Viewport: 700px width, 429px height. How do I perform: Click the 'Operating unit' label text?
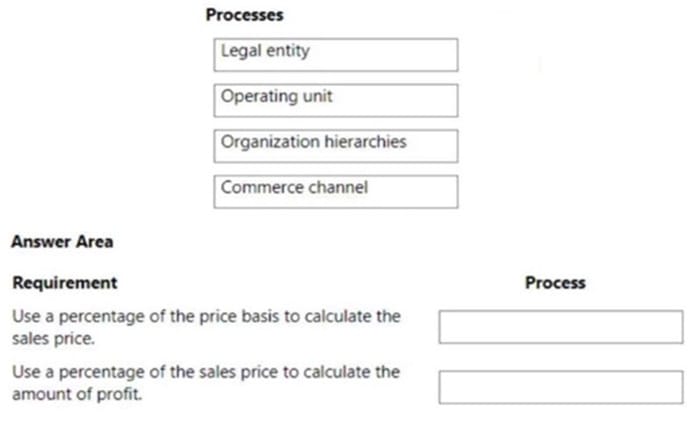[x=277, y=96]
